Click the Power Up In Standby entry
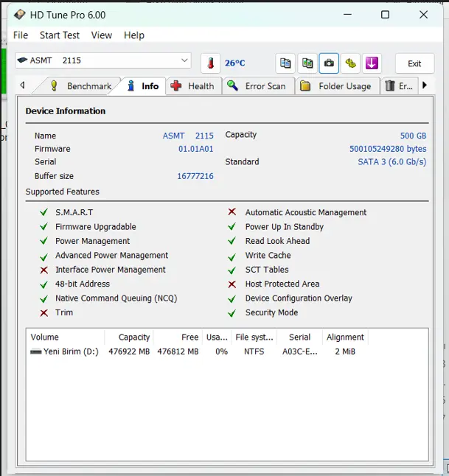 tap(285, 227)
